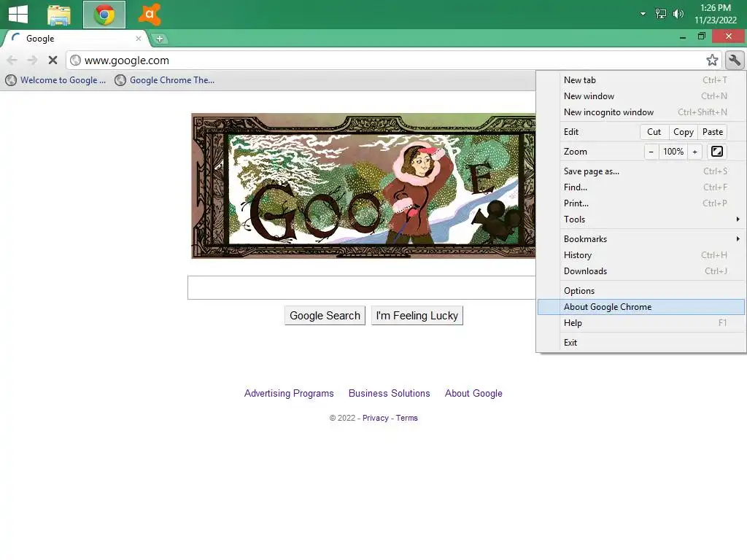Open the wrench settings menu icon
Image resolution: width=747 pixels, height=560 pixels.
pos(735,61)
